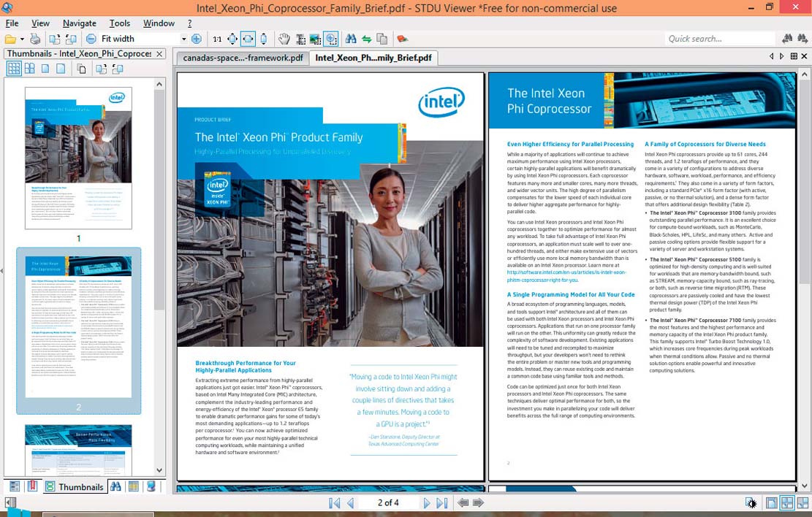Open the third page thumbnail

(x=79, y=451)
